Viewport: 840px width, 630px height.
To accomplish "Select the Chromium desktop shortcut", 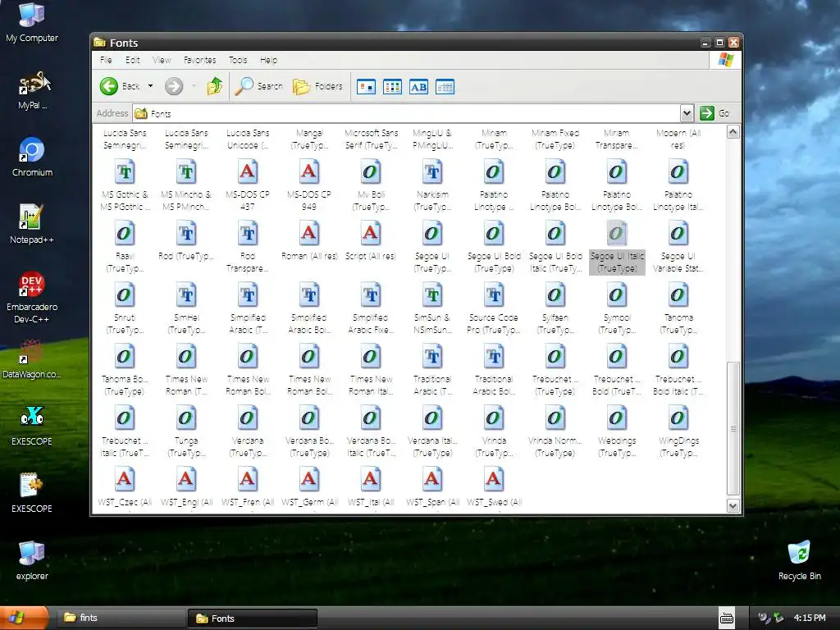I will click(32, 157).
